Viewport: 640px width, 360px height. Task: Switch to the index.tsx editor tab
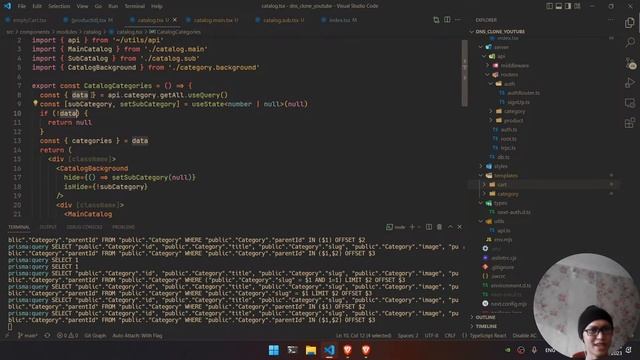(x=342, y=20)
